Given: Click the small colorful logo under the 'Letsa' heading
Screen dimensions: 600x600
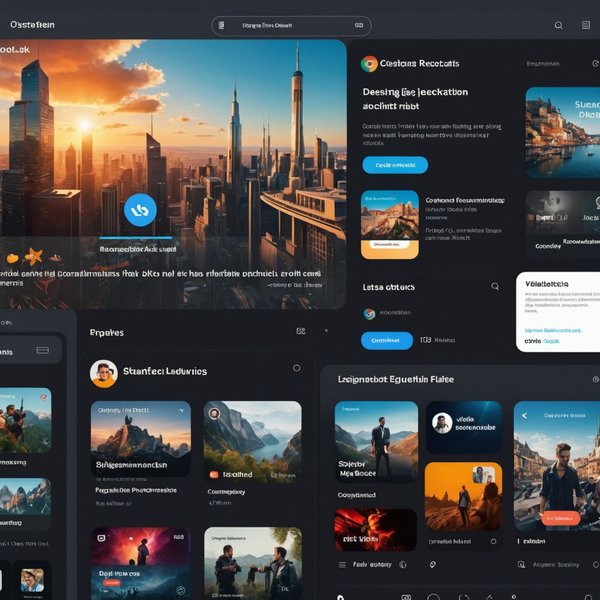Looking at the screenshot, I should 369,314.
